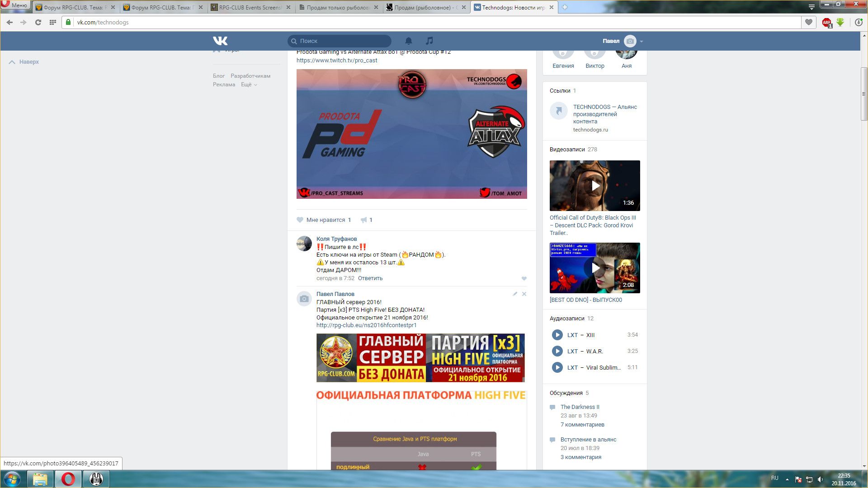
Task: Reload the page with refresh icon
Action: click(x=38, y=22)
